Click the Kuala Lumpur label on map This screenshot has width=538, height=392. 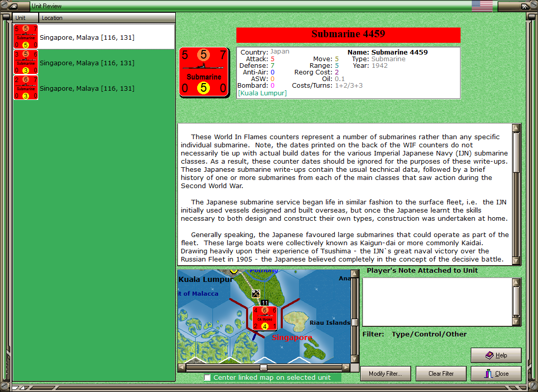pyautogui.click(x=205, y=279)
